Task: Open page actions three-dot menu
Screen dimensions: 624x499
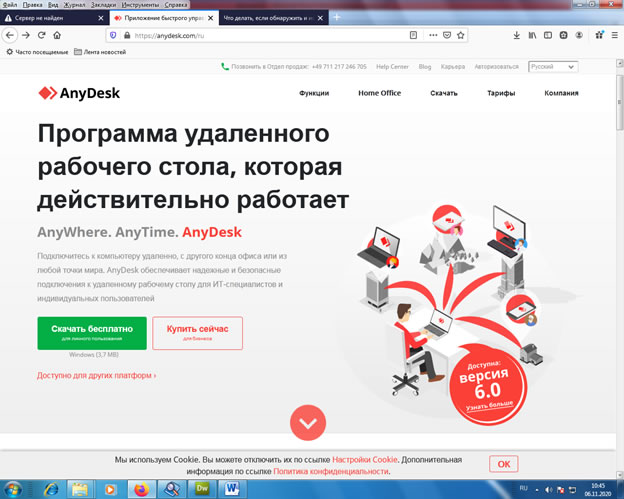Action: click(433, 35)
